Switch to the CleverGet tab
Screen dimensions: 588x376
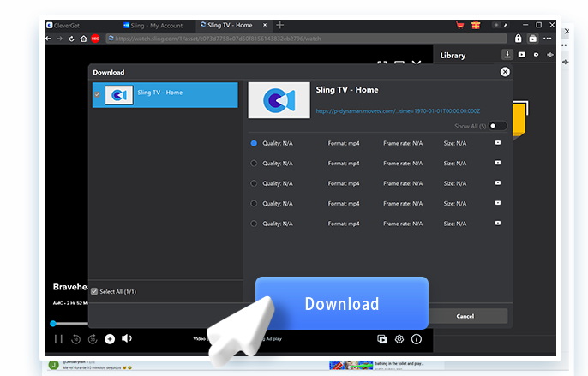pyautogui.click(x=63, y=26)
